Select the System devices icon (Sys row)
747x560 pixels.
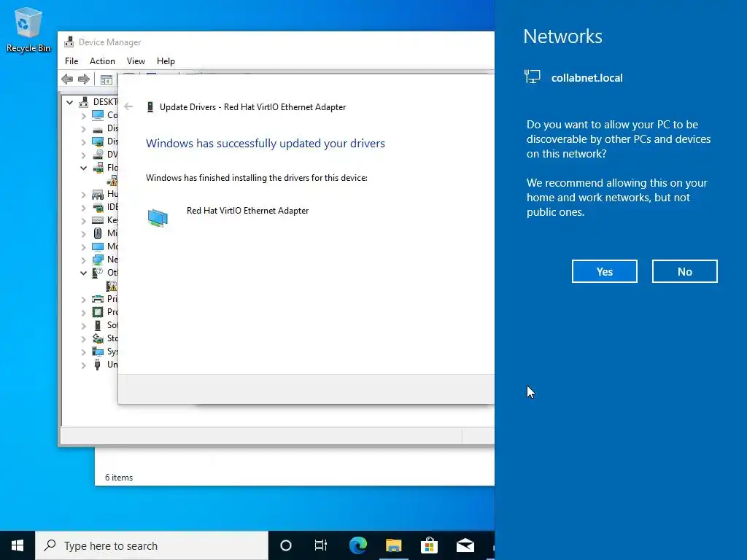(x=98, y=351)
